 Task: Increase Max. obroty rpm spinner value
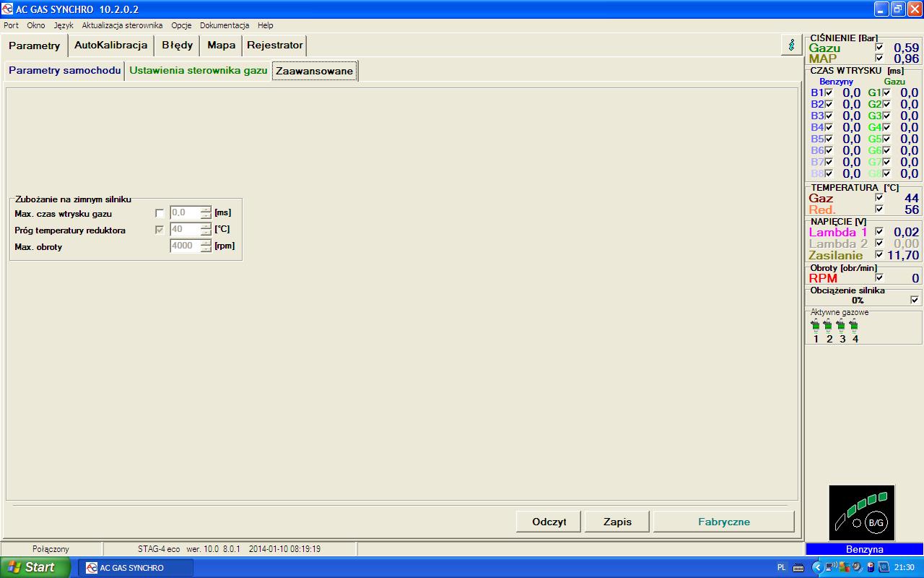[x=206, y=243]
